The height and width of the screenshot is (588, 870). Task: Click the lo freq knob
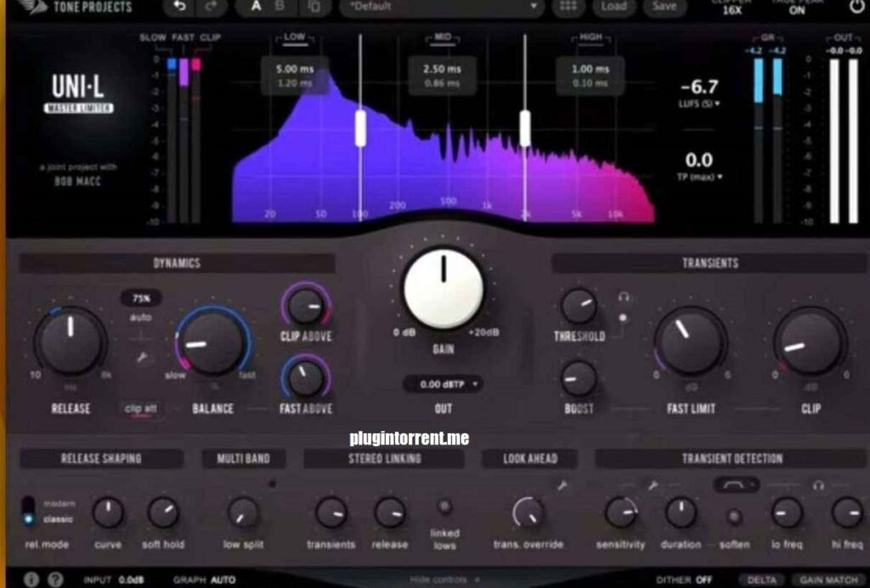[787, 512]
